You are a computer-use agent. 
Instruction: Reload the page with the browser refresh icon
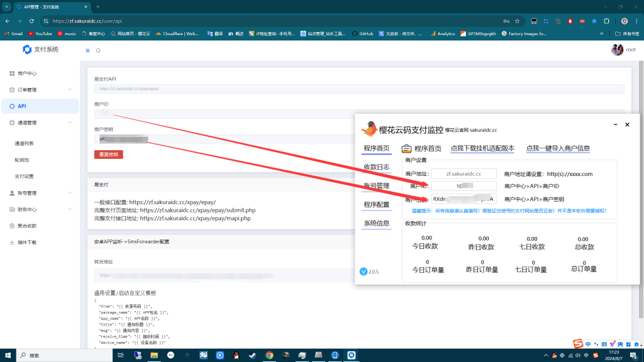tap(31, 21)
